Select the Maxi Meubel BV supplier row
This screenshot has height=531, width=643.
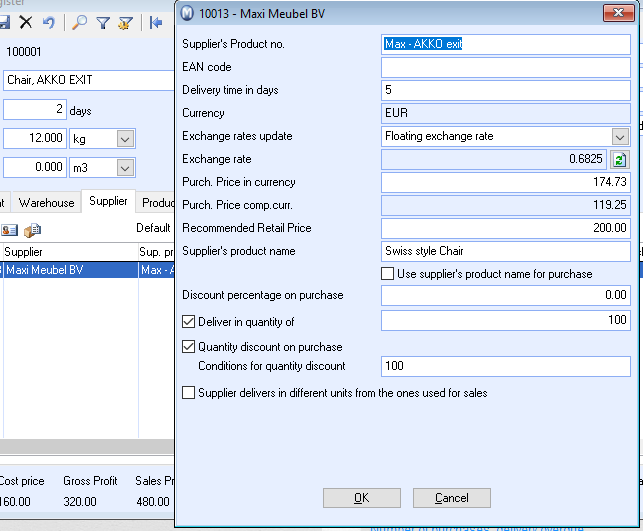pos(87,270)
